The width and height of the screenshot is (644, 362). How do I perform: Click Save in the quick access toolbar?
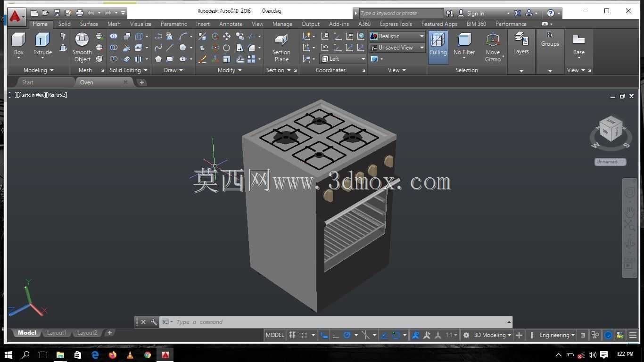(x=57, y=13)
